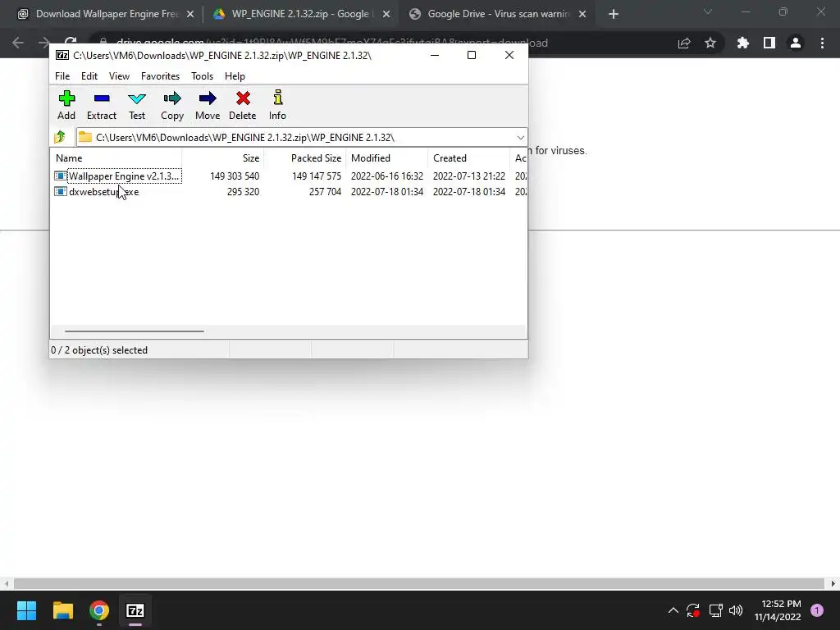Switch to Chrome in the taskbar
This screenshot has height=630, width=840.
pyautogui.click(x=99, y=610)
